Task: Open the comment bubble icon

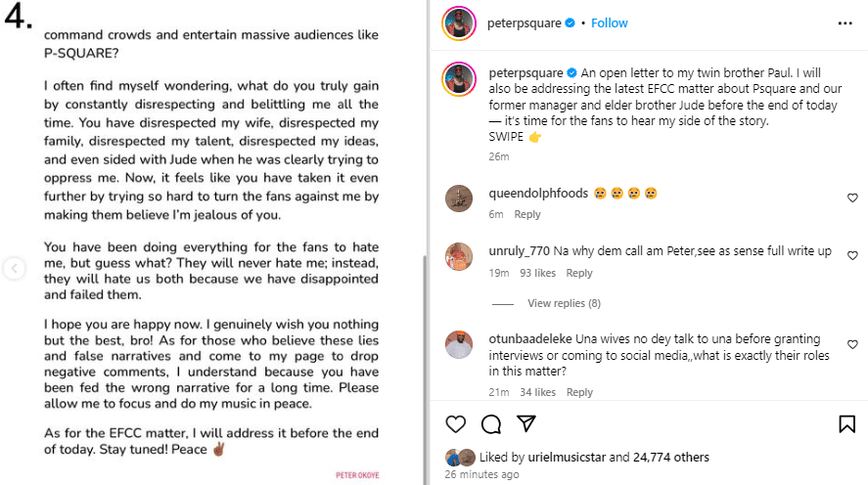Action: coord(491,423)
